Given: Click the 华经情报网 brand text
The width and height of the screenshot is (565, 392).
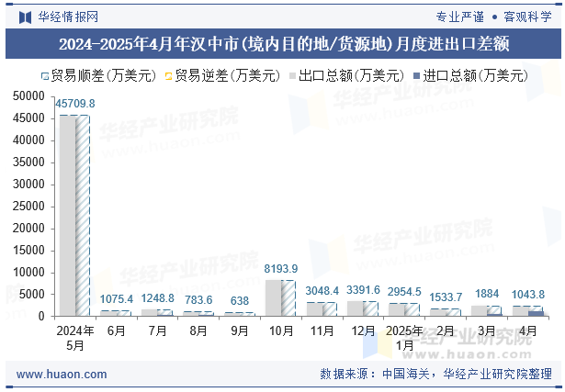Looking at the screenshot, I should pyautogui.click(x=69, y=17).
